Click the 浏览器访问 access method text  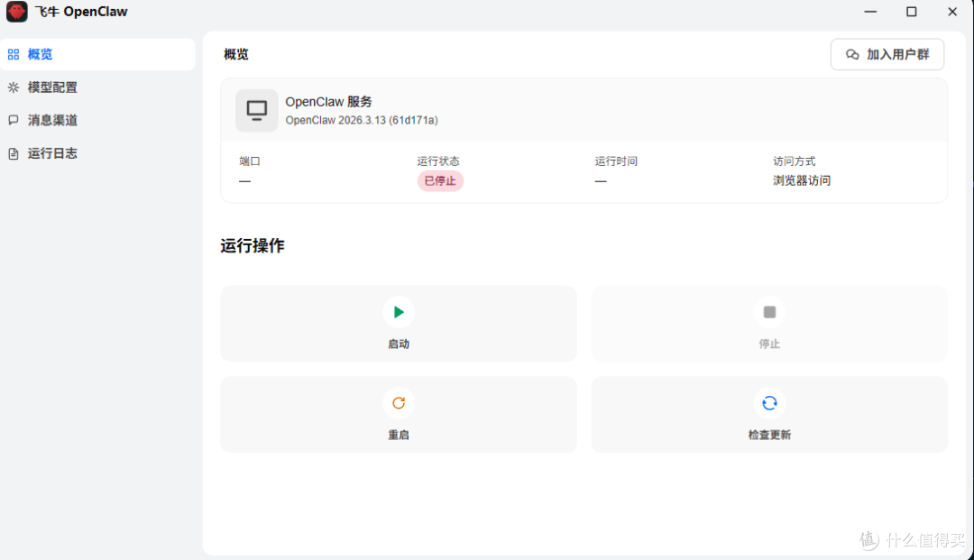click(x=802, y=180)
